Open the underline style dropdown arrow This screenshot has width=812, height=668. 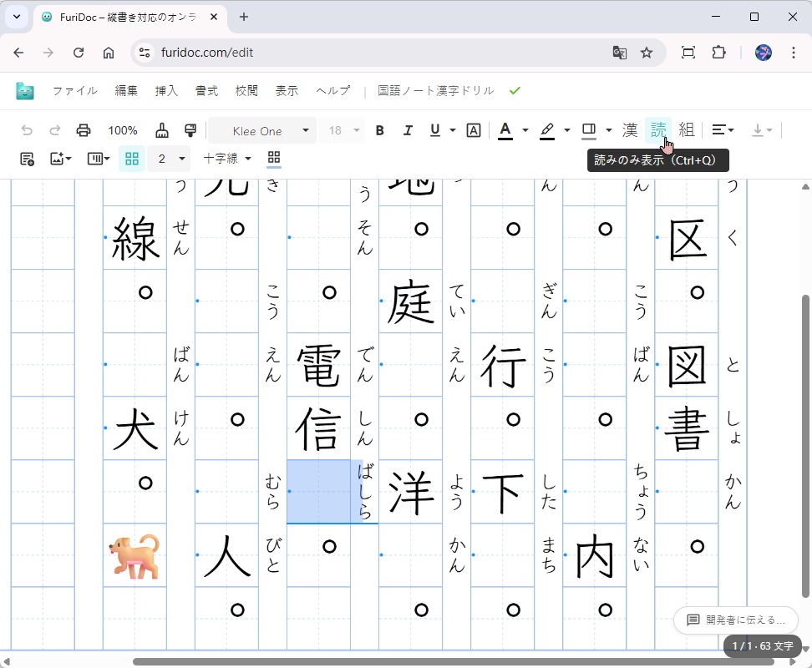453,130
